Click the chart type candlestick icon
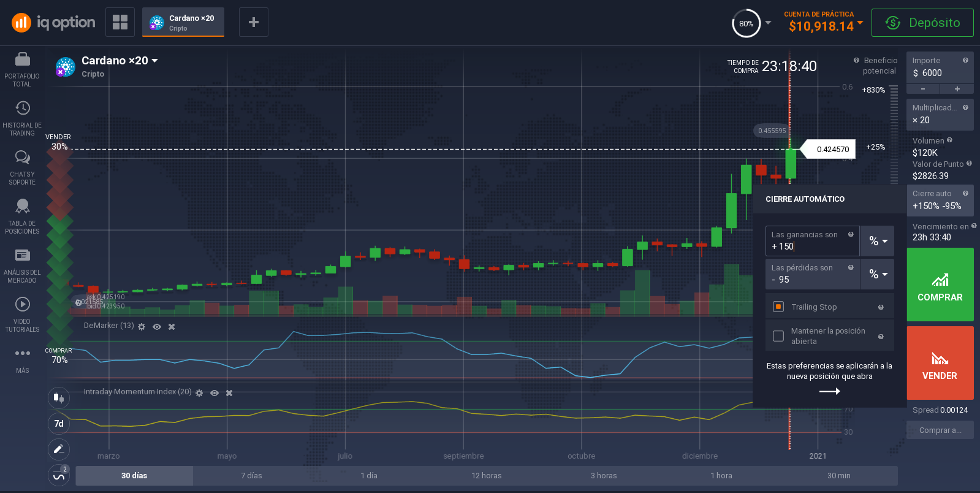Image resolution: width=980 pixels, height=493 pixels. (x=59, y=397)
